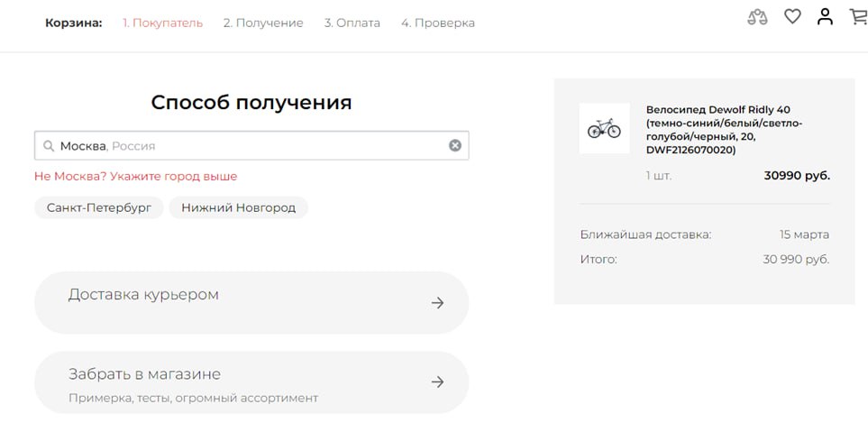Focus the city input showing Москва
Viewport: 868px width, 432px height.
[251, 146]
